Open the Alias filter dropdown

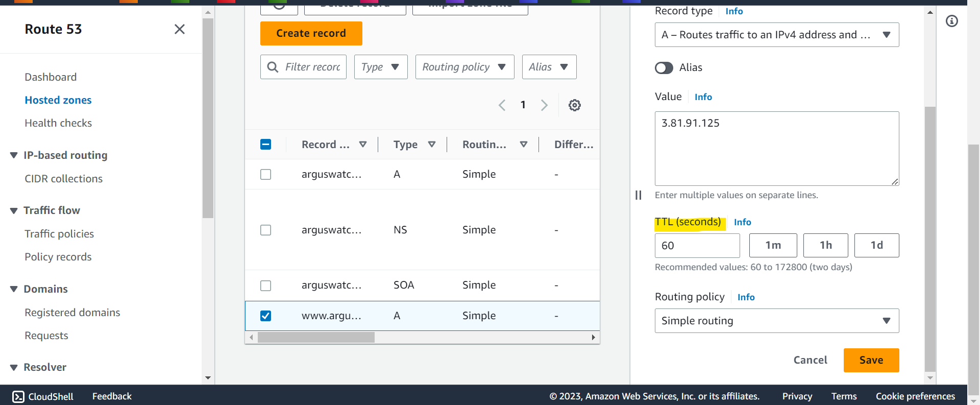click(549, 67)
